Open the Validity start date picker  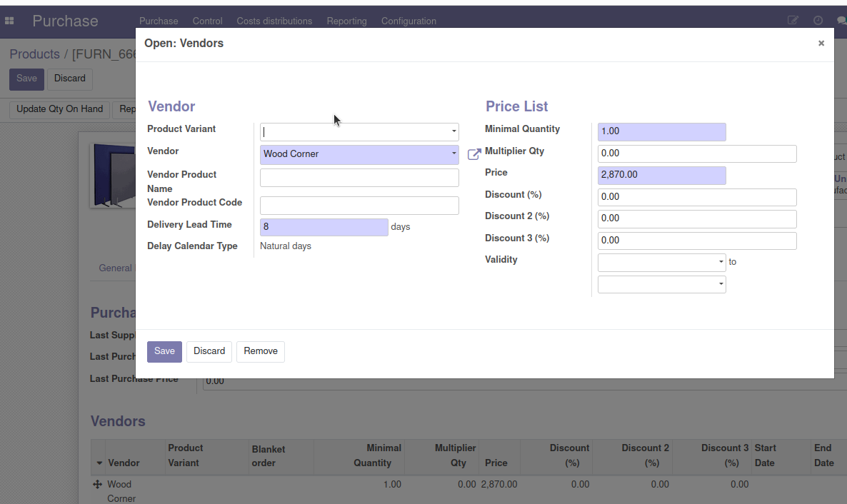click(x=661, y=263)
